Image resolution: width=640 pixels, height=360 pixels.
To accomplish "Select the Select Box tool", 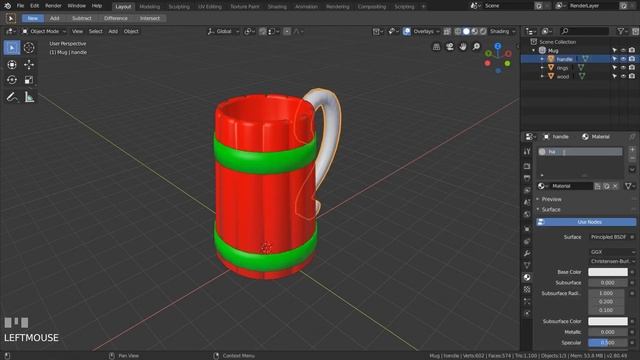I will coord(12,48).
